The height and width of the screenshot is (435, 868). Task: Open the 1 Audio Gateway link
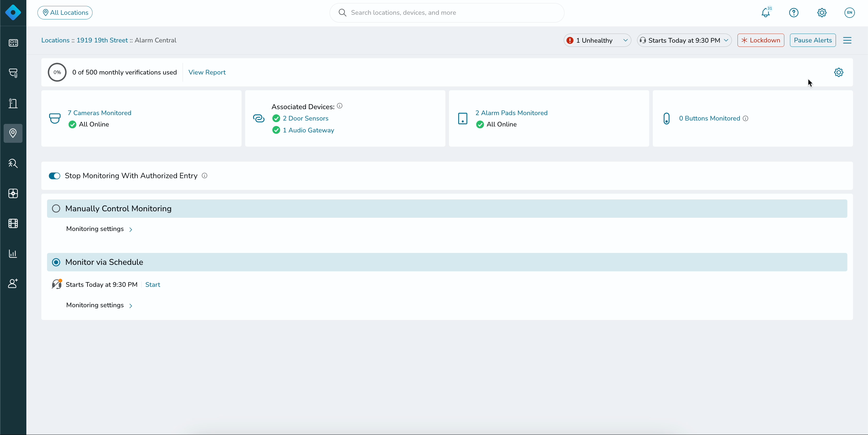[308, 130]
